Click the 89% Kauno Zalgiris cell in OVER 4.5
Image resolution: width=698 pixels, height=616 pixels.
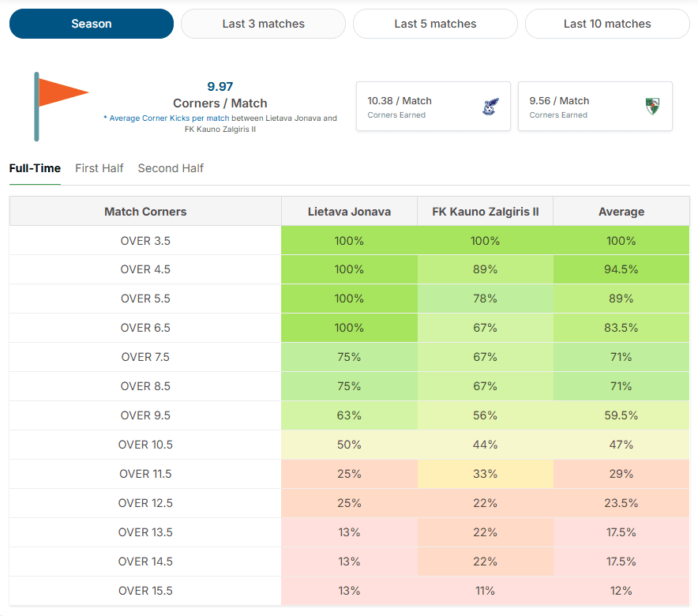coord(486,269)
